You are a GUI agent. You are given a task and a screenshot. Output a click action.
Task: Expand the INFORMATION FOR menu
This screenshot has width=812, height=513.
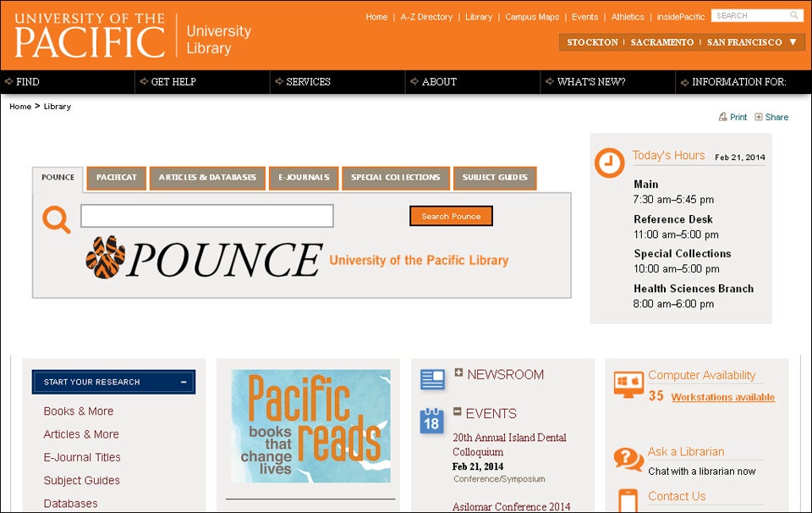click(x=741, y=82)
